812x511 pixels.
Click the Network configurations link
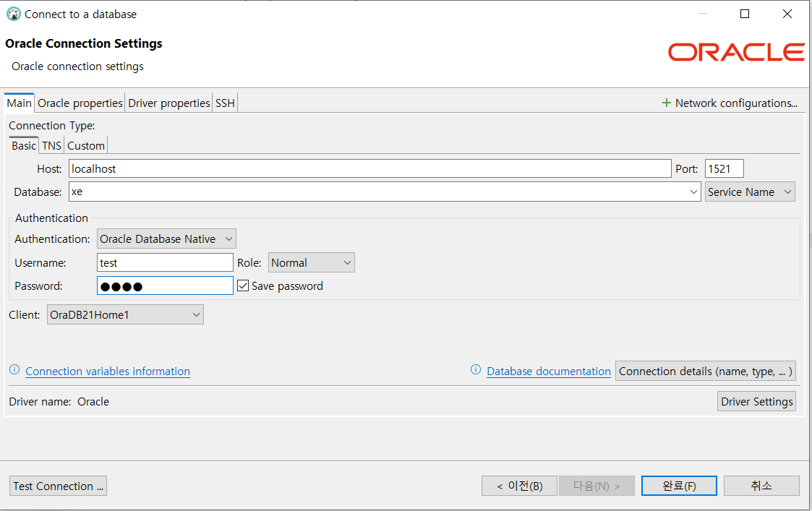coord(736,103)
